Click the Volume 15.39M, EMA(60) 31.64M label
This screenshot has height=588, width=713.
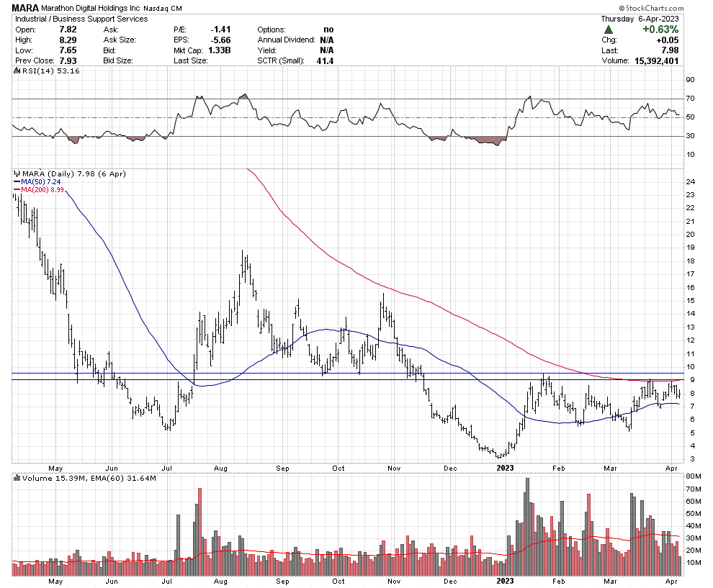tap(89, 478)
